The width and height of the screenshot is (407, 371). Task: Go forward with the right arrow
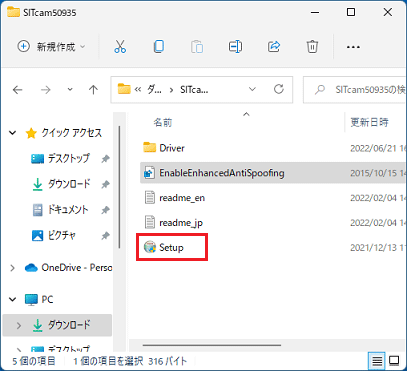(x=45, y=90)
